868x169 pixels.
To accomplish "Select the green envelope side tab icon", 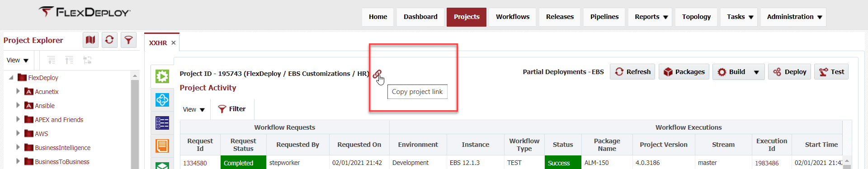I will pos(162,165).
